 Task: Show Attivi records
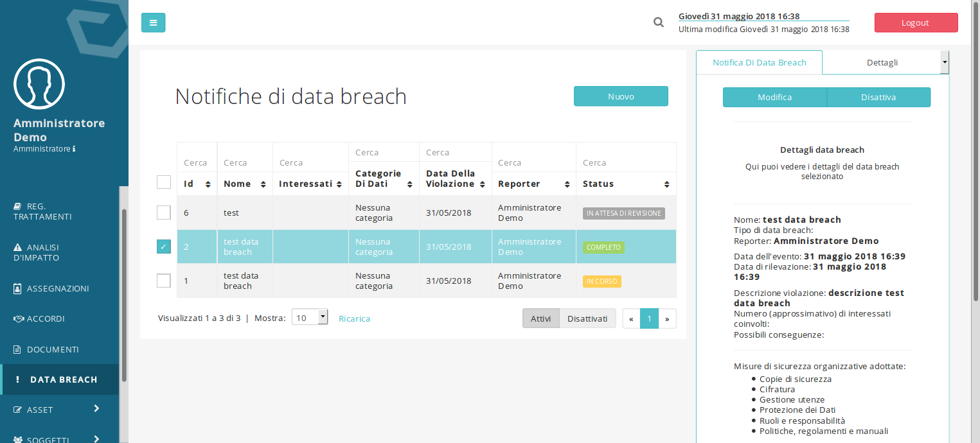point(540,318)
